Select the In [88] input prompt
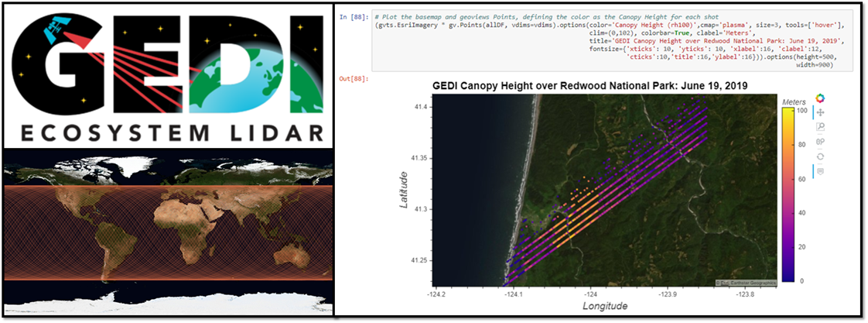 click(353, 19)
